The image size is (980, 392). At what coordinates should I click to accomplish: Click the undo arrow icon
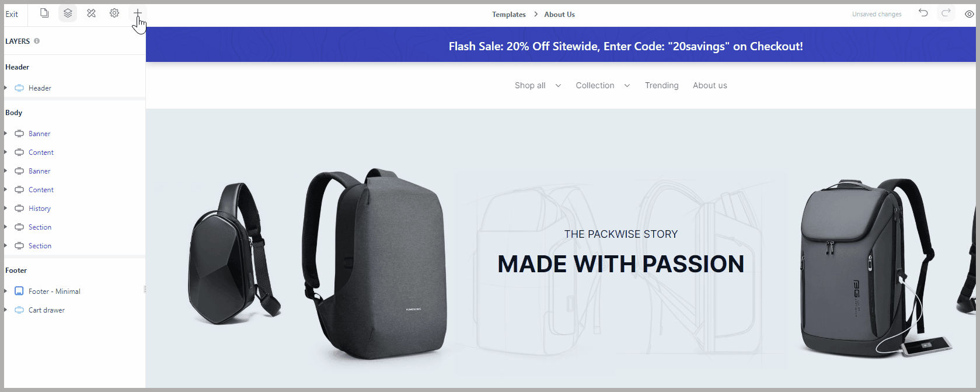923,13
